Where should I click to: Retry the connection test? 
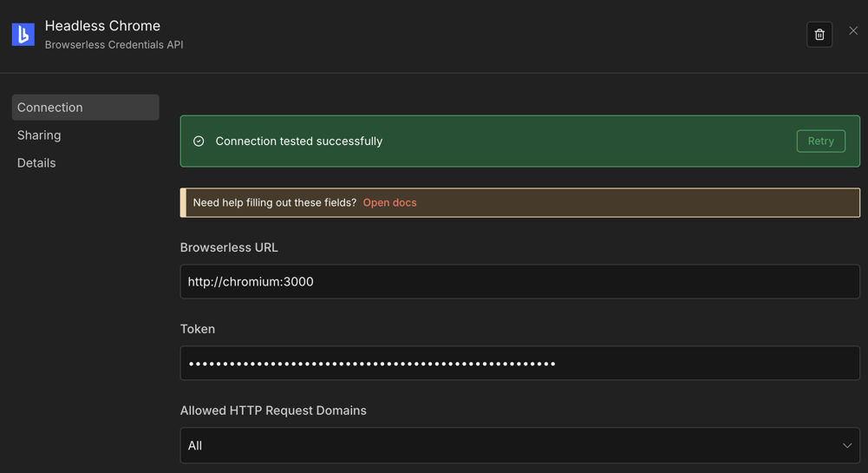[x=820, y=141]
